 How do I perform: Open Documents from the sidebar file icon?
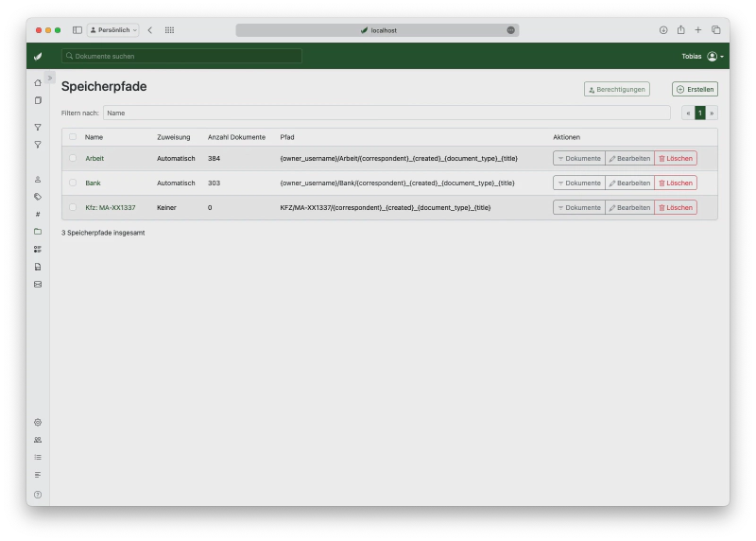point(38,100)
